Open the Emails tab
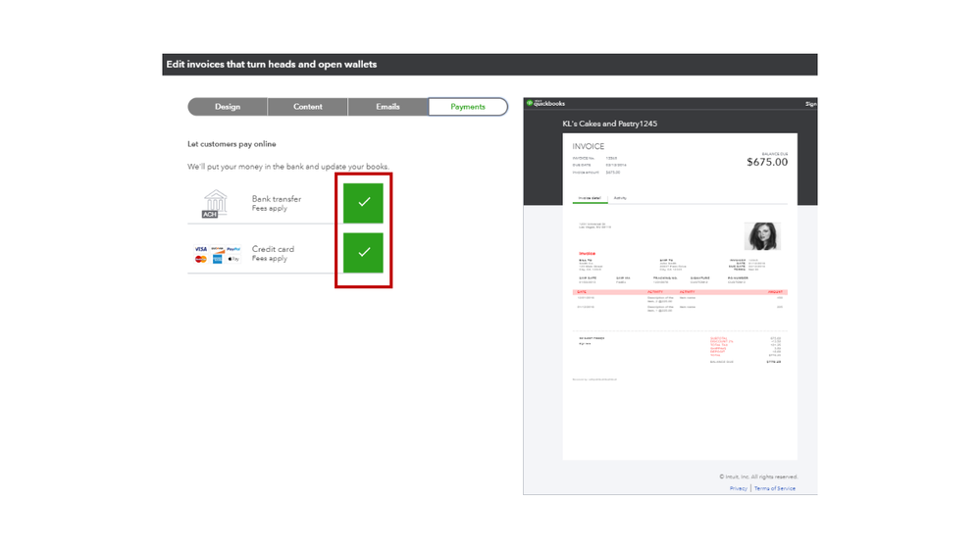Screen dimensions: 980x551 tap(387, 107)
